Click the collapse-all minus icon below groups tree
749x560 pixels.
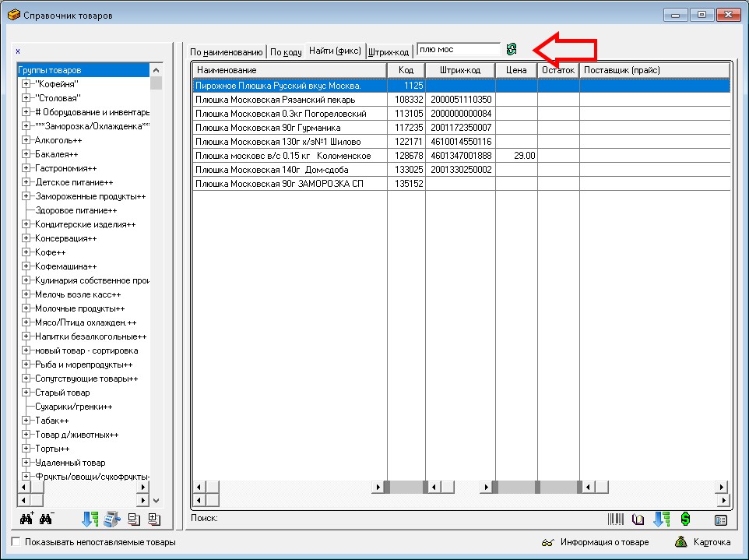[133, 519]
